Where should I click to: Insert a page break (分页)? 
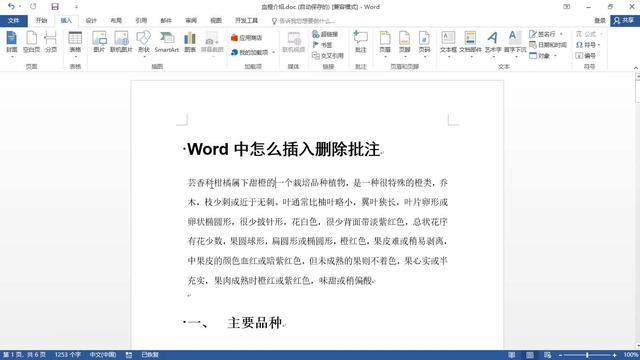point(51,42)
